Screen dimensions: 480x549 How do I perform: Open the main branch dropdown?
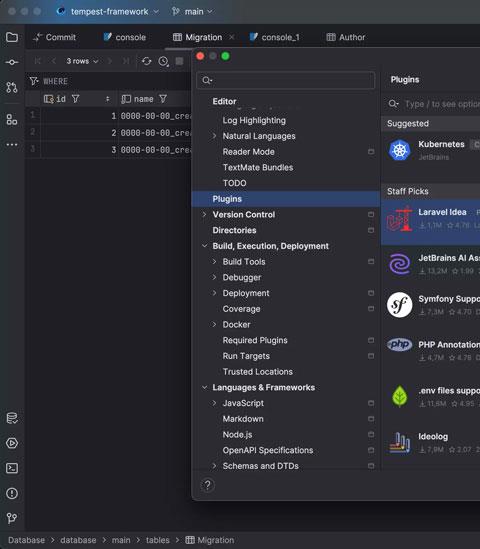[x=192, y=12]
